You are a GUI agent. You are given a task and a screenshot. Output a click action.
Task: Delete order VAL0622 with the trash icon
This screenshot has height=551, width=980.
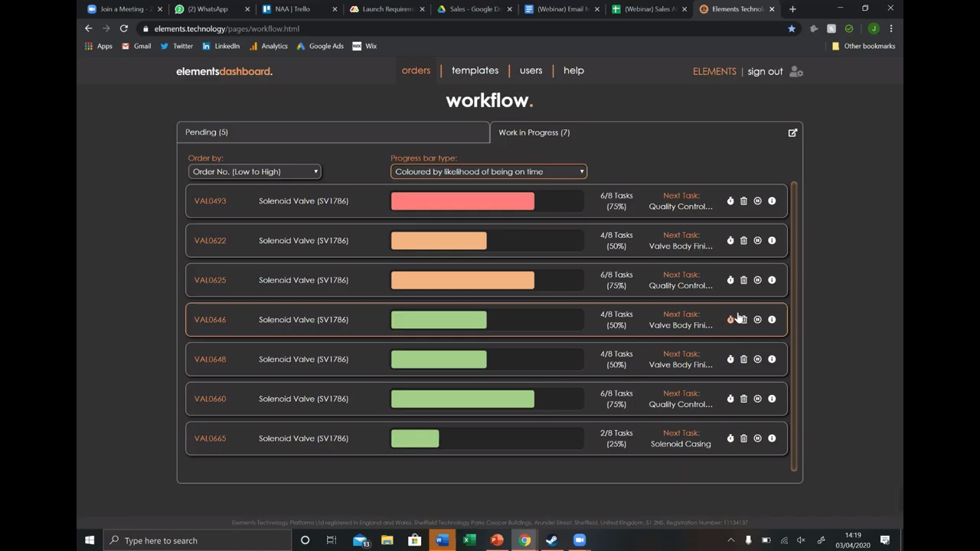click(x=743, y=240)
